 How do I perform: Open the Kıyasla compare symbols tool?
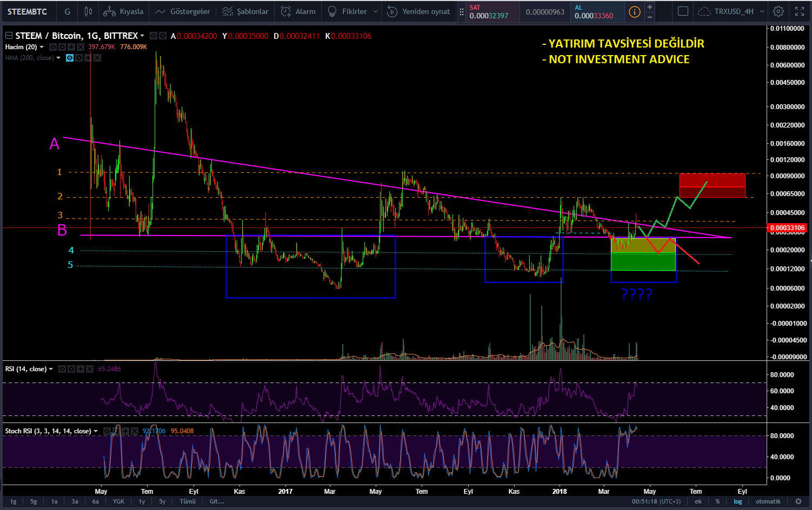click(x=123, y=11)
